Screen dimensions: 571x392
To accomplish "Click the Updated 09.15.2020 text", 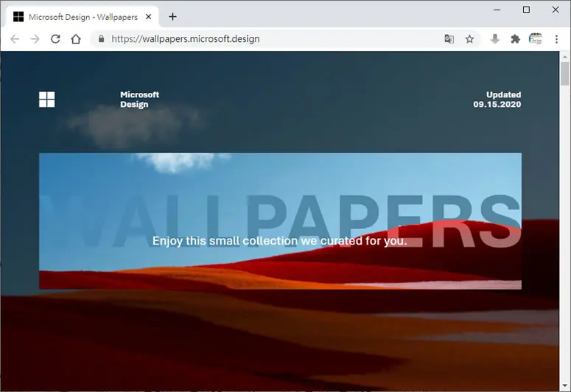I will [x=497, y=99].
